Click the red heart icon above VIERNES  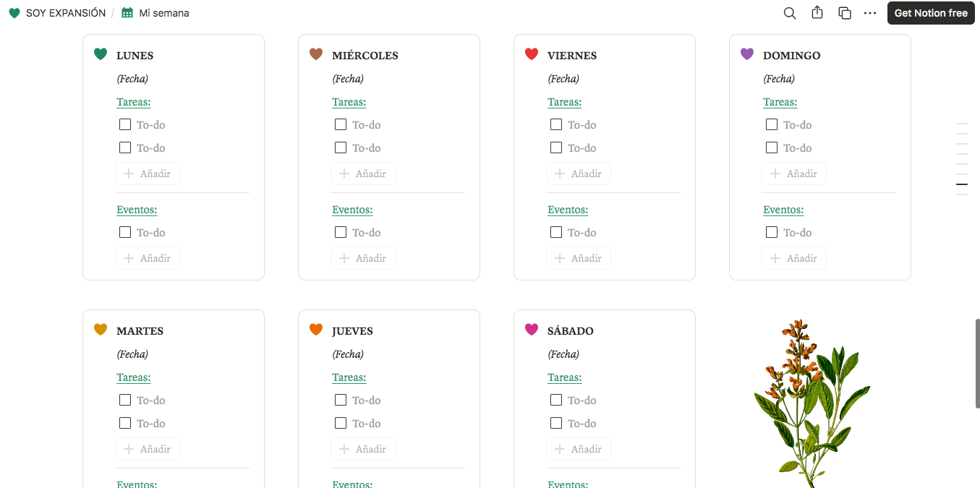coord(532,53)
